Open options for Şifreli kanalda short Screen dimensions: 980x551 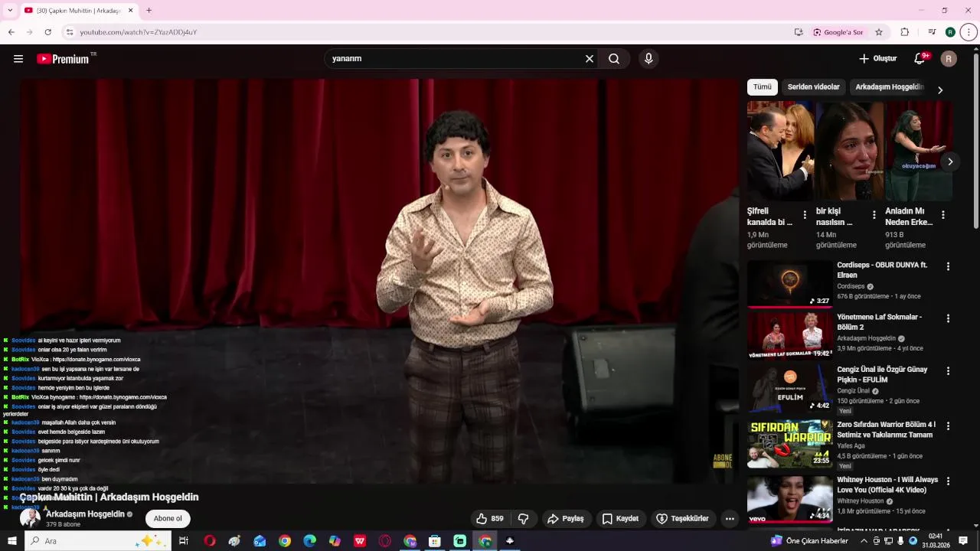click(x=805, y=215)
